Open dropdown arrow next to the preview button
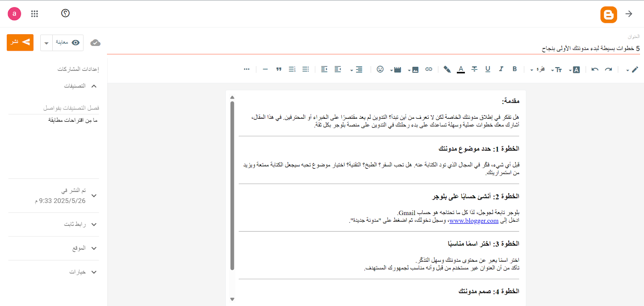This screenshot has height=306, width=644. (x=47, y=43)
